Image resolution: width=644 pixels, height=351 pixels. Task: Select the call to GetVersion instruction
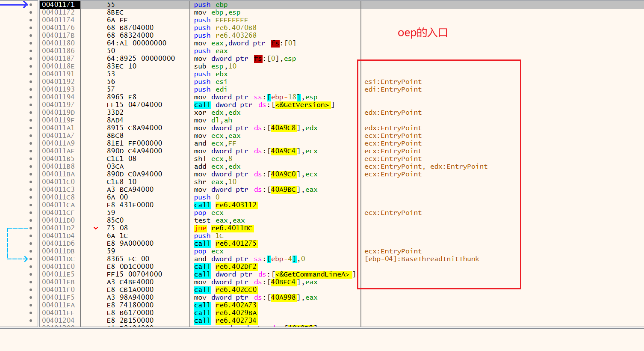tap(264, 105)
